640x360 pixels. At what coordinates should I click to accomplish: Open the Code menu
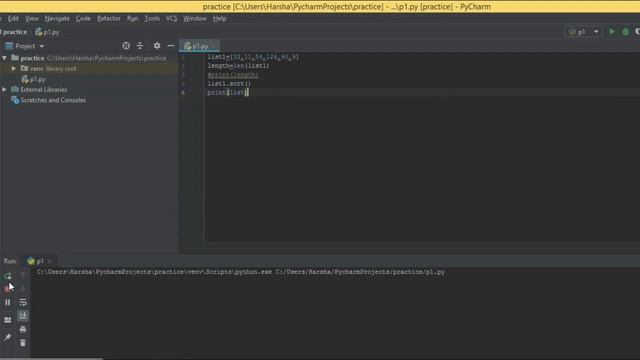tap(83, 18)
